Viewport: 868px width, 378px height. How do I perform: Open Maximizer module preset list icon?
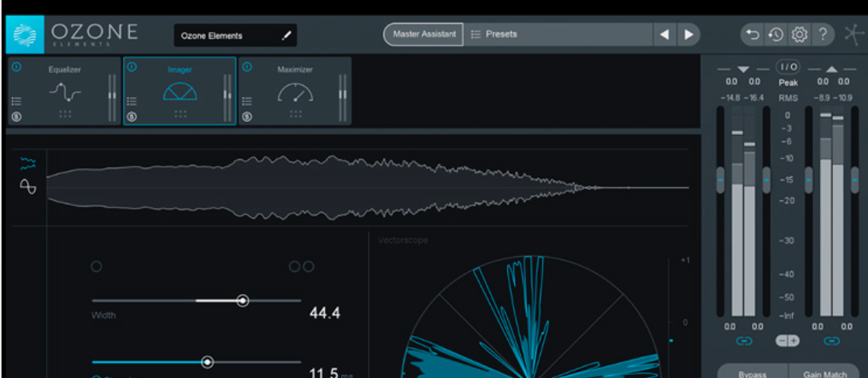pos(247,101)
